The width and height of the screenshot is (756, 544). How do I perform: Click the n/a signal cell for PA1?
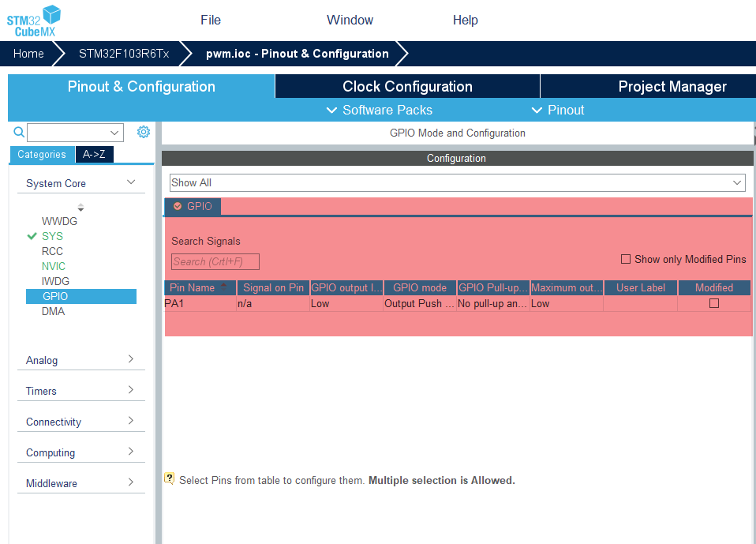coord(273,304)
